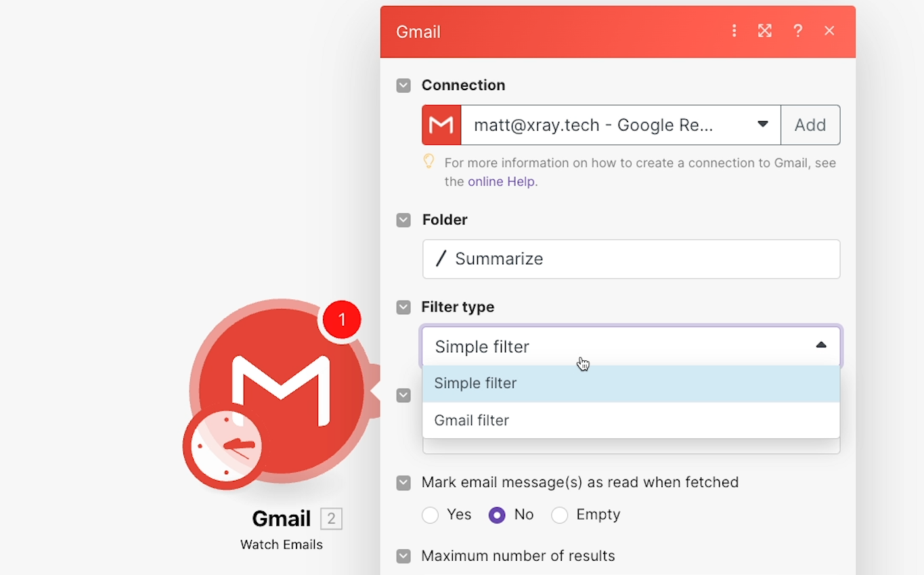Click the Gmail module circle icon
Image resolution: width=924 pixels, height=575 pixels.
281,389
